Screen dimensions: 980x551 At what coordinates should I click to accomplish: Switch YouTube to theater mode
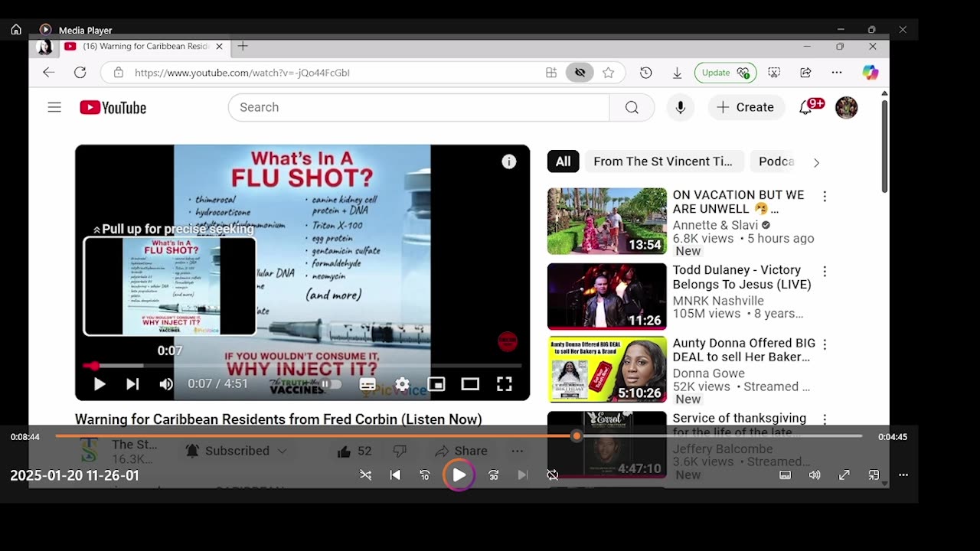(x=470, y=384)
